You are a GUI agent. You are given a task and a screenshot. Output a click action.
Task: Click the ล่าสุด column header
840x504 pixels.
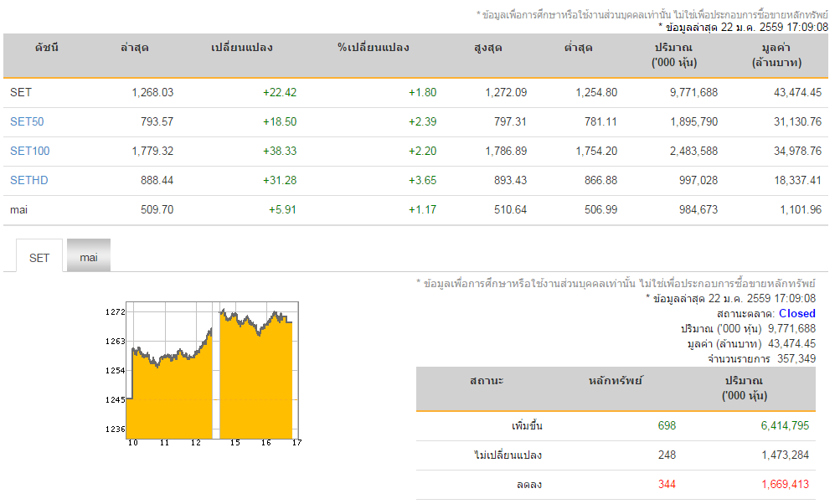tap(135, 48)
